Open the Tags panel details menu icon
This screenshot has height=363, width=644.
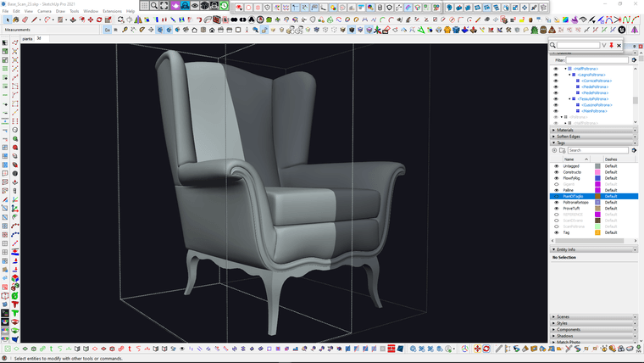click(634, 150)
